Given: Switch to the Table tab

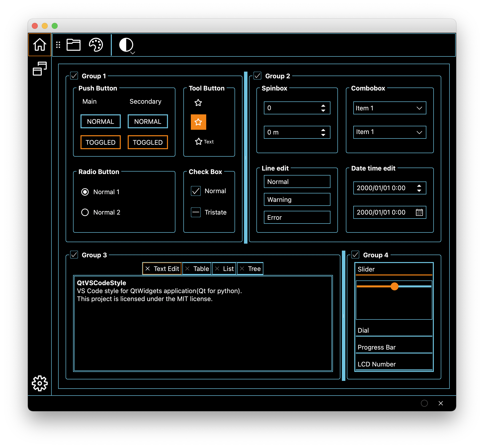Looking at the screenshot, I should click(197, 269).
